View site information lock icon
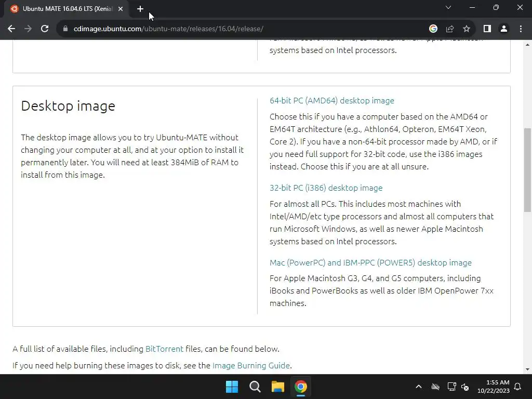This screenshot has width=532, height=399. click(x=65, y=29)
